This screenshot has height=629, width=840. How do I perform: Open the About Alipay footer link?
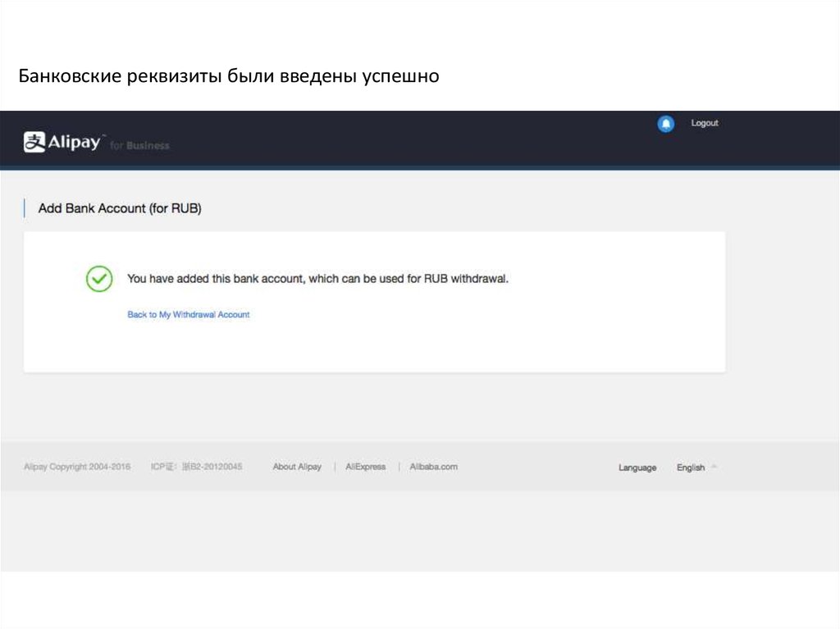[x=297, y=467]
